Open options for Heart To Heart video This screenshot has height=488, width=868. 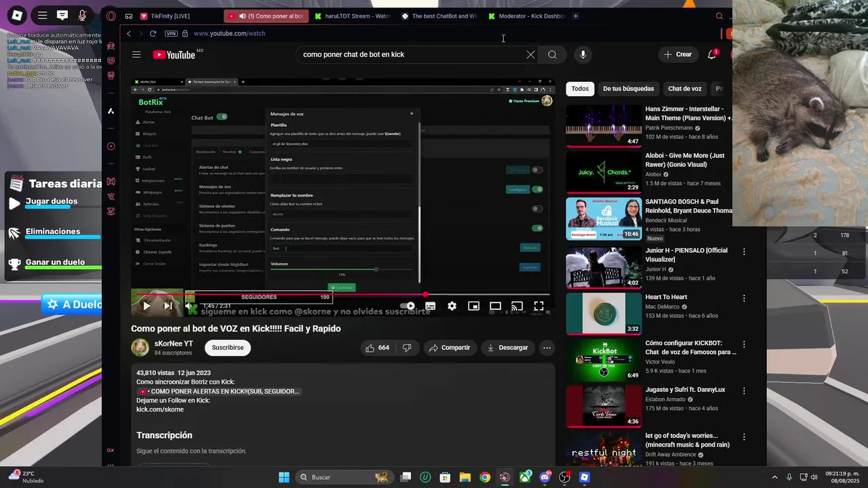pos(744,298)
